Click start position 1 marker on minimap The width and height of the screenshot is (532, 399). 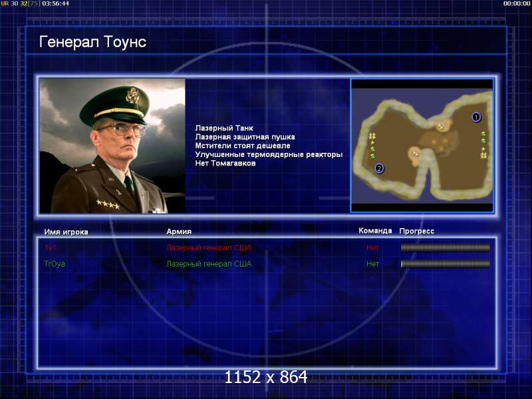tap(476, 117)
